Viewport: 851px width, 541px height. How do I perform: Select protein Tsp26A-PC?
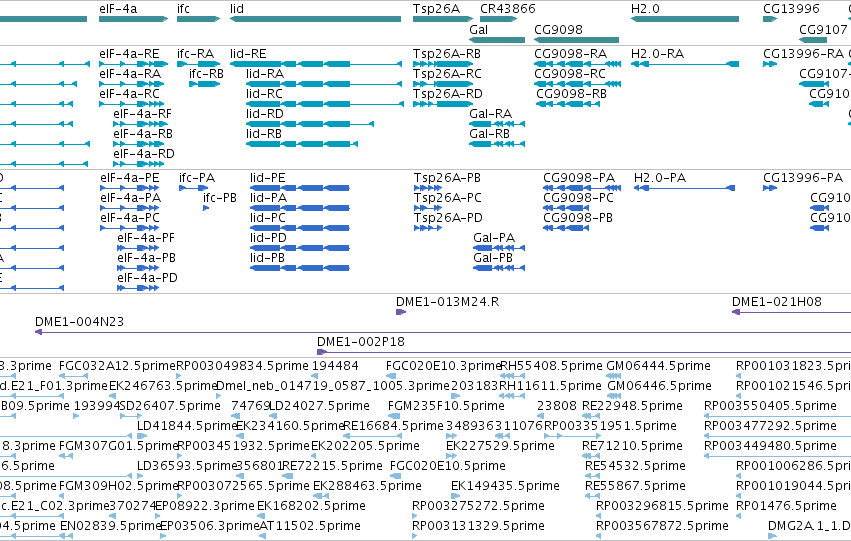(x=447, y=198)
